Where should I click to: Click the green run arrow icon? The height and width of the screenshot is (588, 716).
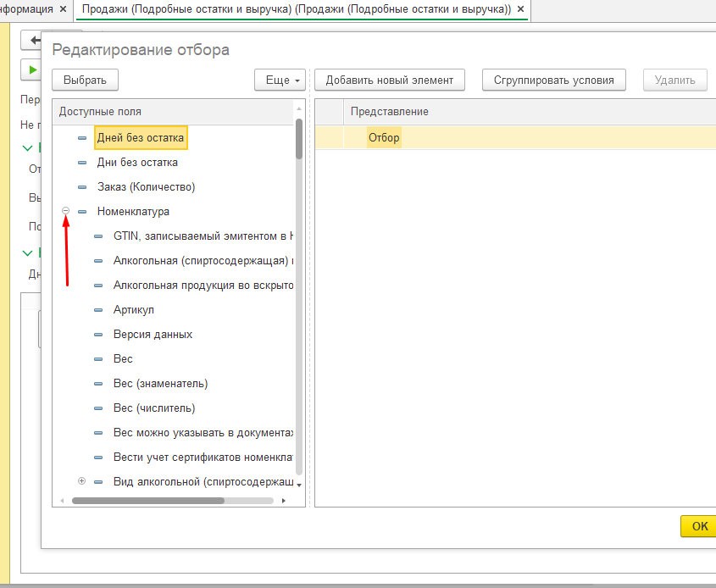pyautogui.click(x=33, y=69)
